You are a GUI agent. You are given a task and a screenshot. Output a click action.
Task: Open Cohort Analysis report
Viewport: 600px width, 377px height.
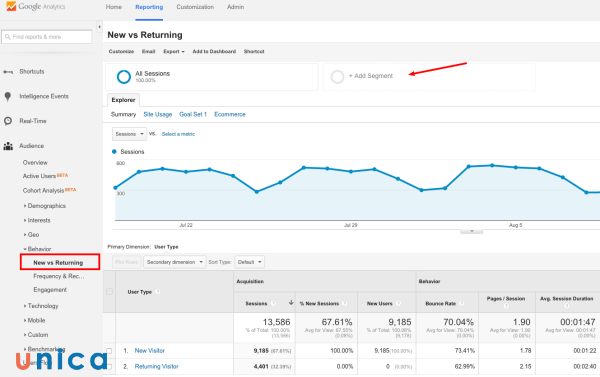[43, 191]
